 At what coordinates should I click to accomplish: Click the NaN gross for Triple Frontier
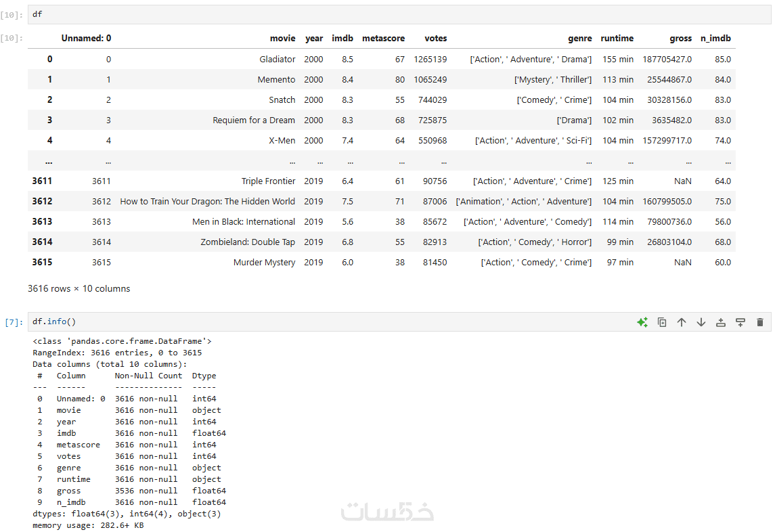click(x=682, y=181)
